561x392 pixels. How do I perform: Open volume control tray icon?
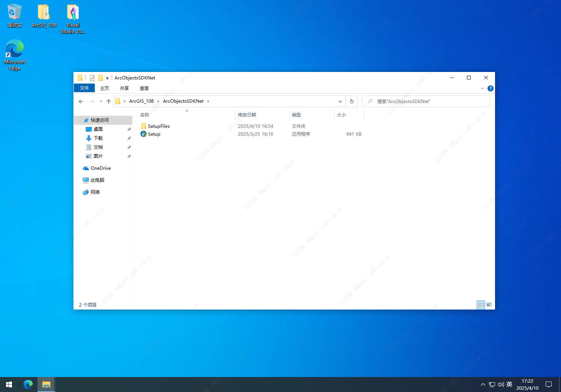501,385
